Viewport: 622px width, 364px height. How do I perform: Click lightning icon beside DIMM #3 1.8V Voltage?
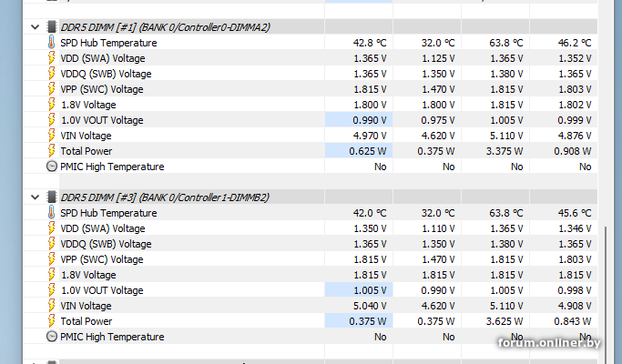(51, 275)
